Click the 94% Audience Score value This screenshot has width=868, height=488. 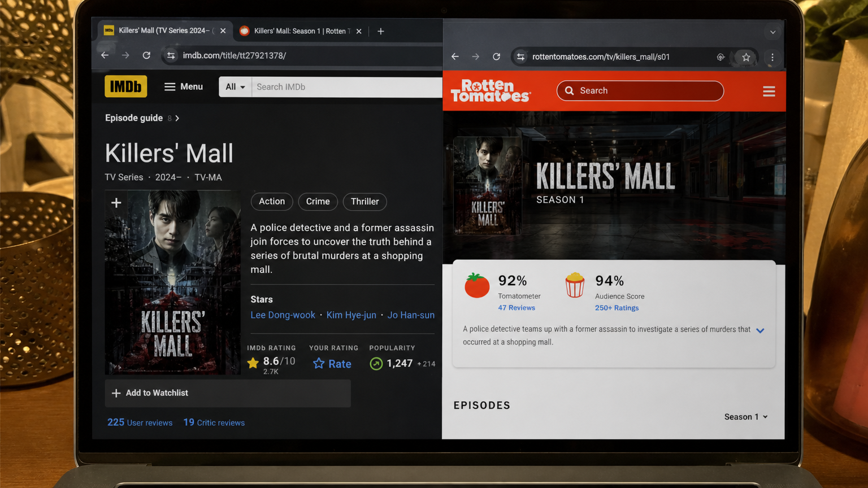coord(610,281)
